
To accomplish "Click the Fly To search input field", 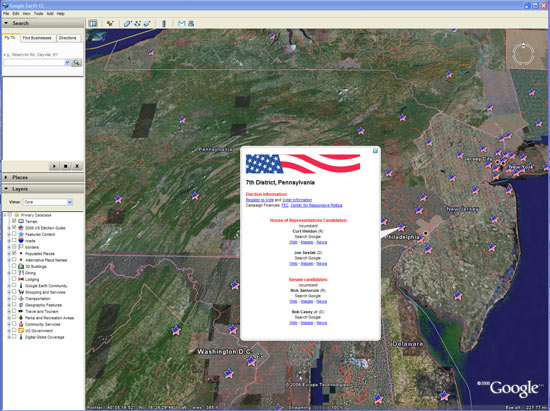I will 34,62.
